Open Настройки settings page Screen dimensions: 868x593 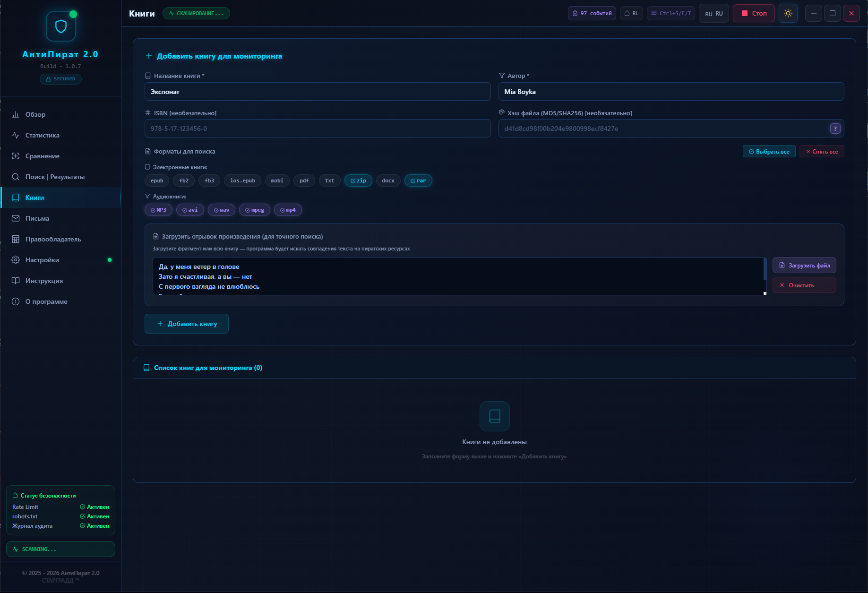(x=60, y=260)
